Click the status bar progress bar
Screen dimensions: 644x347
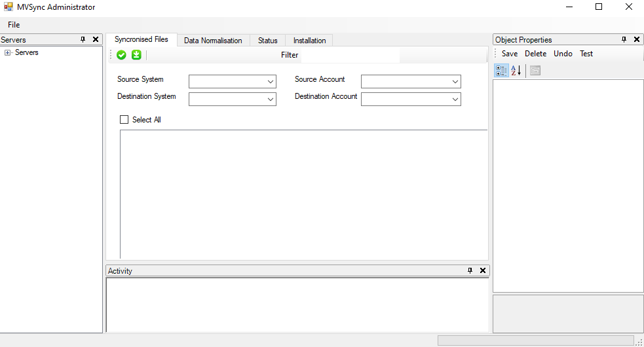coord(535,340)
